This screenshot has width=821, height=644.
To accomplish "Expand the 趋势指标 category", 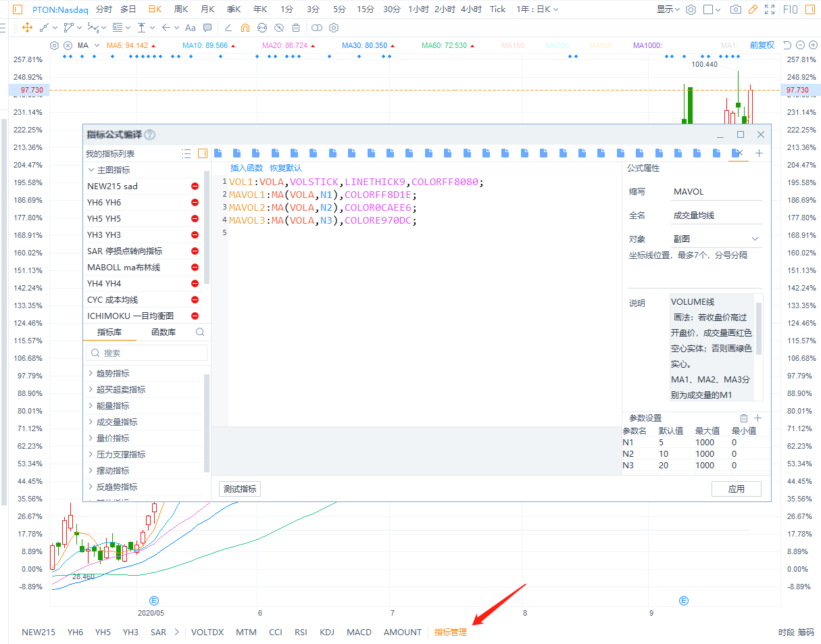I will tap(91, 373).
